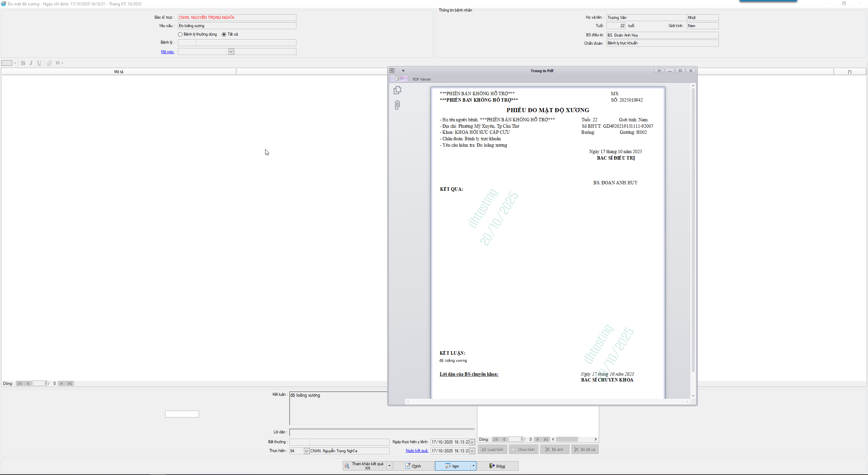Open the Thực hiện code dropdown
The image size is (868, 475).
(x=306, y=451)
